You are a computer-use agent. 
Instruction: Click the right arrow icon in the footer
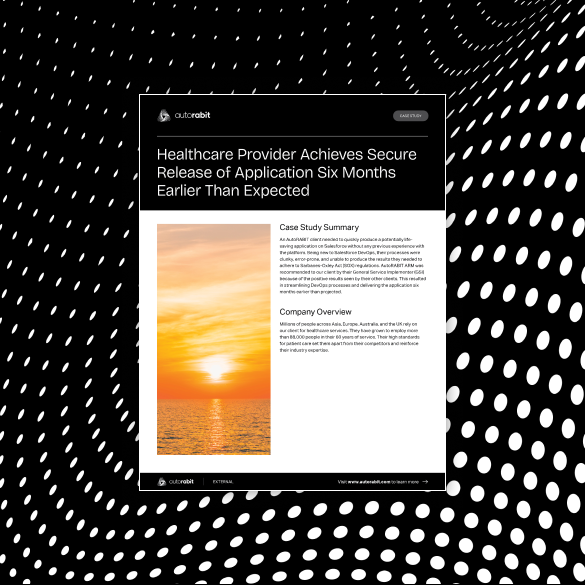pyautogui.click(x=425, y=482)
